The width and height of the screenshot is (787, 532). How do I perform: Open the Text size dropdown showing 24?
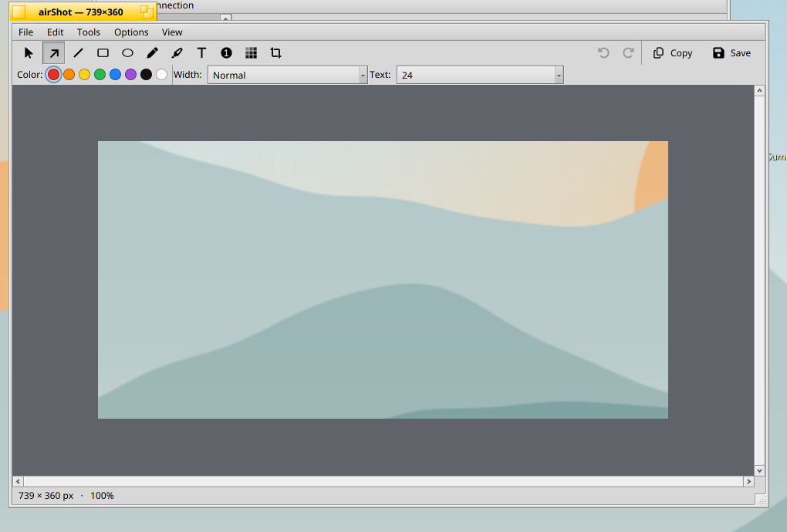480,76
